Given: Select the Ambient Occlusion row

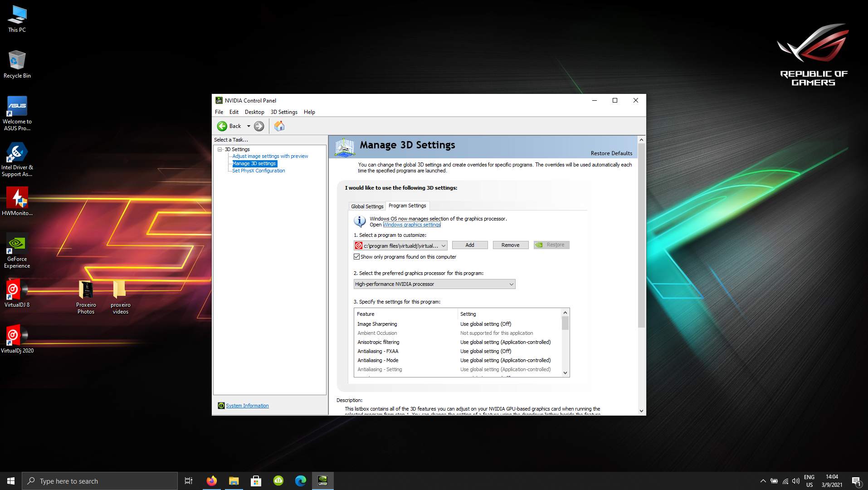Looking at the screenshot, I should tap(458, 333).
